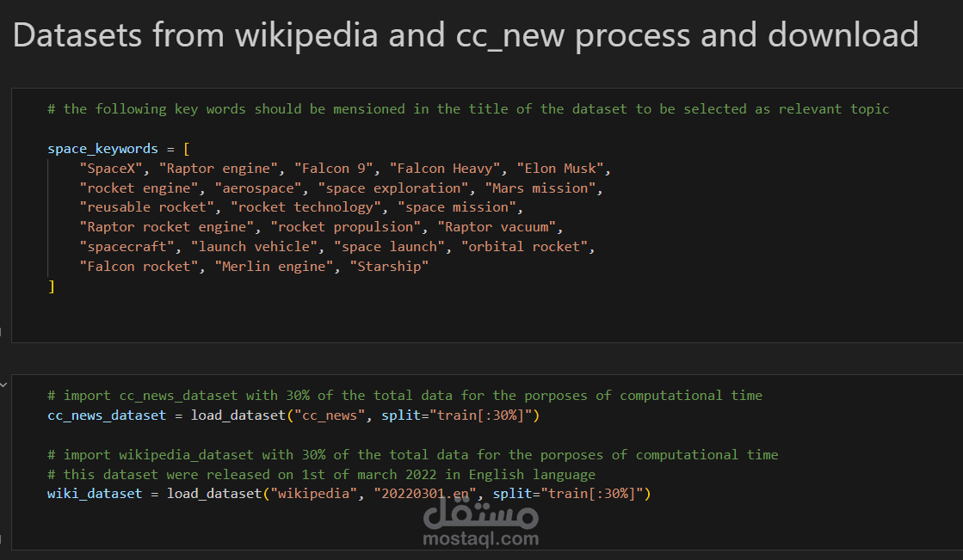Click the "SpaceX" string in keyword list
Screen dimensions: 963x560
pos(110,169)
